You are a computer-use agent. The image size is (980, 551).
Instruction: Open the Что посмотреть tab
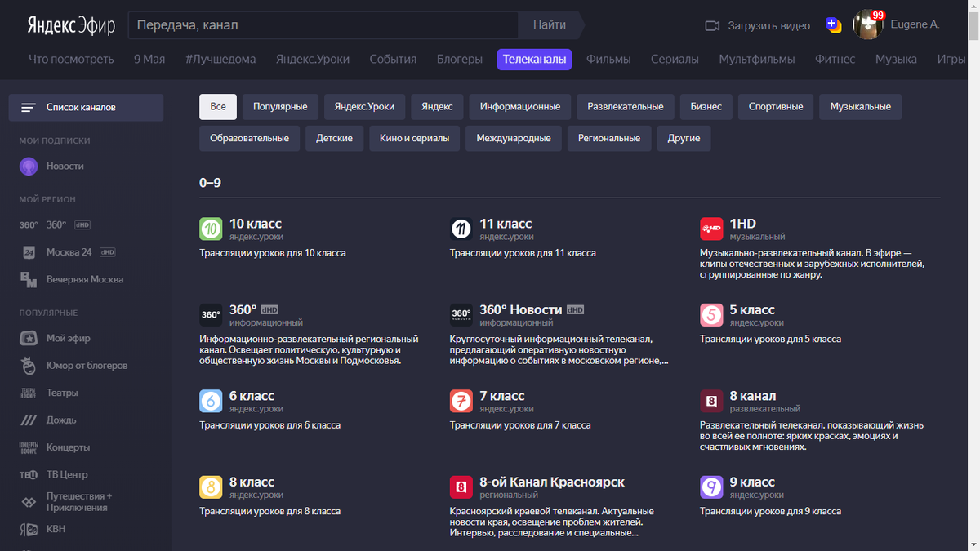(71, 59)
